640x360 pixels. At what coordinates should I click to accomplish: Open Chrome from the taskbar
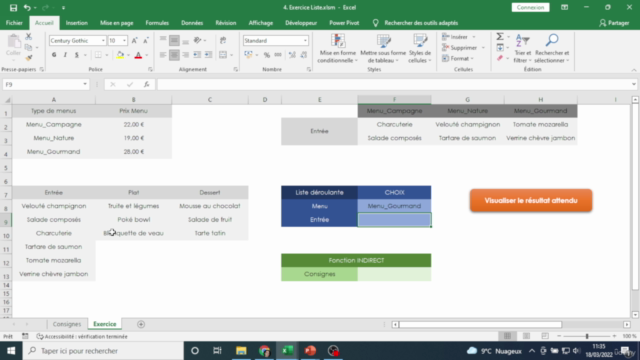(264, 351)
